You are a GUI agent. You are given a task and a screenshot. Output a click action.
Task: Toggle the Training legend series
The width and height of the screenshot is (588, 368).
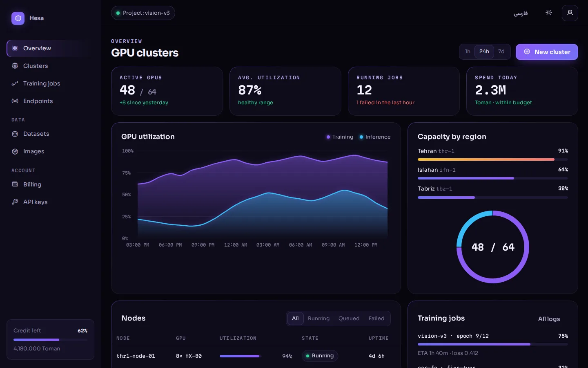tap(340, 137)
